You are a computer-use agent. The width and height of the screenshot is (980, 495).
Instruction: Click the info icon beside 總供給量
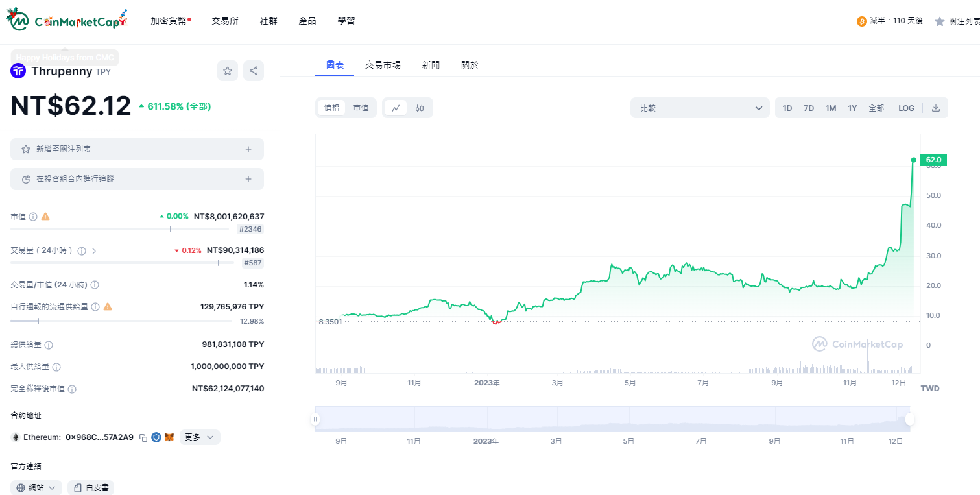(x=49, y=345)
